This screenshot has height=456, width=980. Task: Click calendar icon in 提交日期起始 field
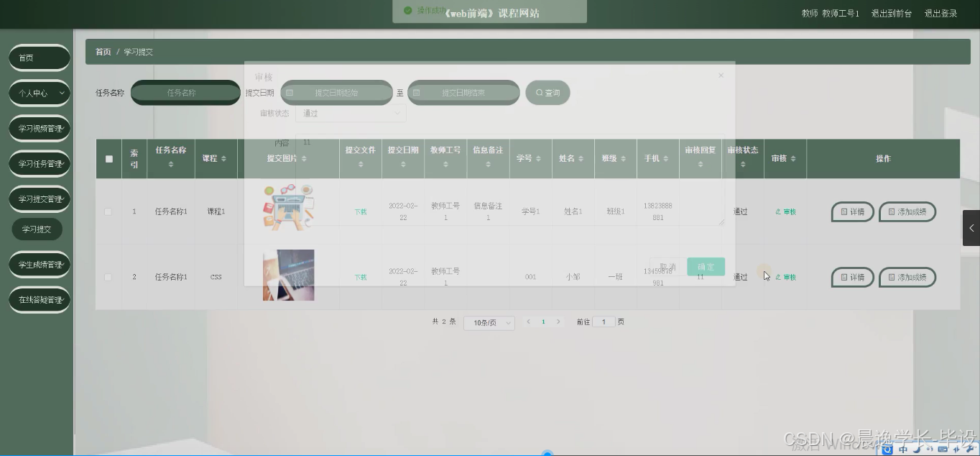coord(290,93)
